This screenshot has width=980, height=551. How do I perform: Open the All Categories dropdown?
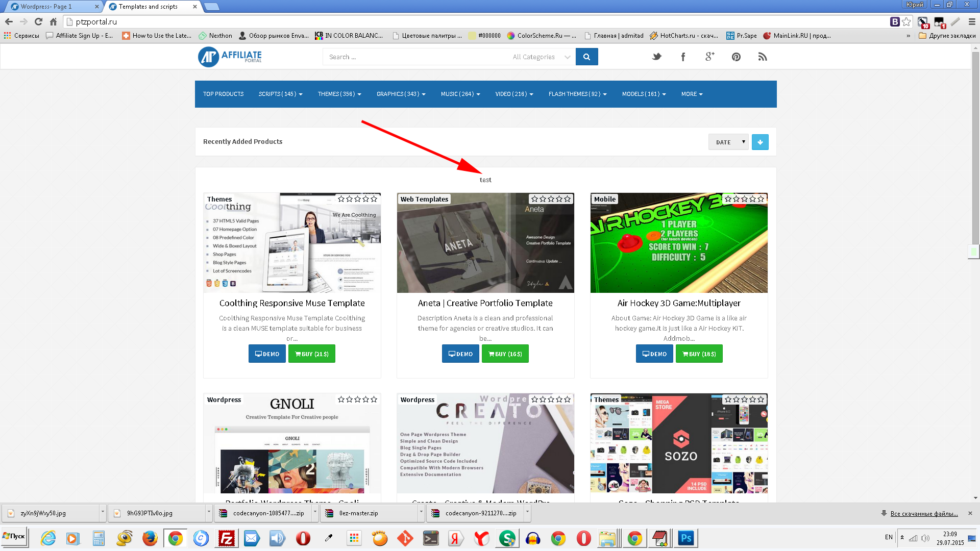(x=541, y=57)
